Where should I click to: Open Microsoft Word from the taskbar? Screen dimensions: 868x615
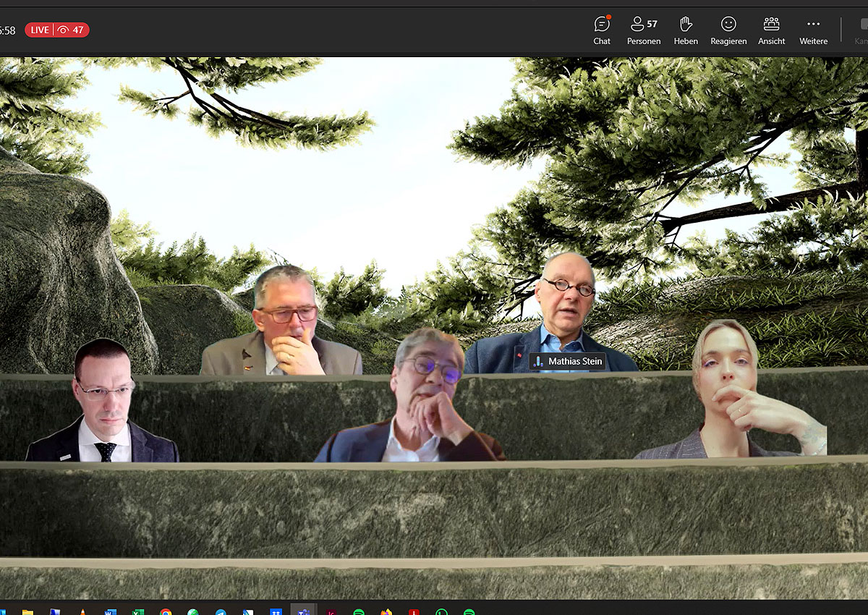pos(110,611)
